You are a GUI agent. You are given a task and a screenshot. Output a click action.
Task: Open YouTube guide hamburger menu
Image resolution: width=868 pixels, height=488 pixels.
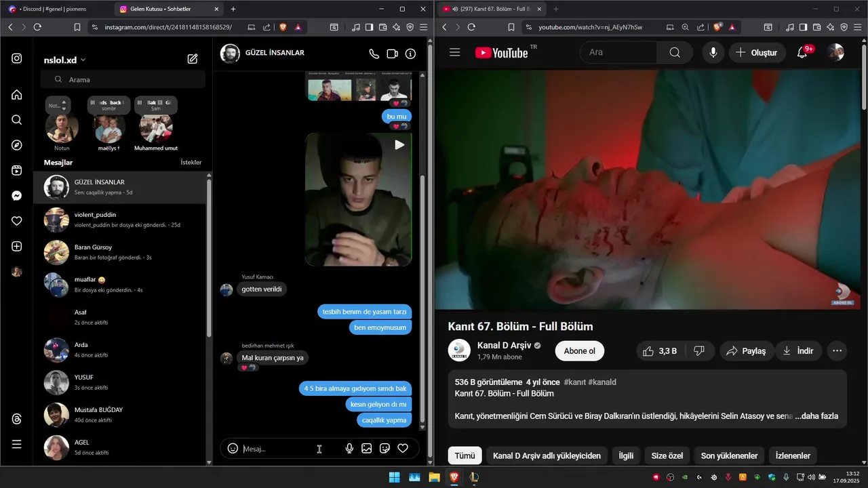tap(455, 52)
